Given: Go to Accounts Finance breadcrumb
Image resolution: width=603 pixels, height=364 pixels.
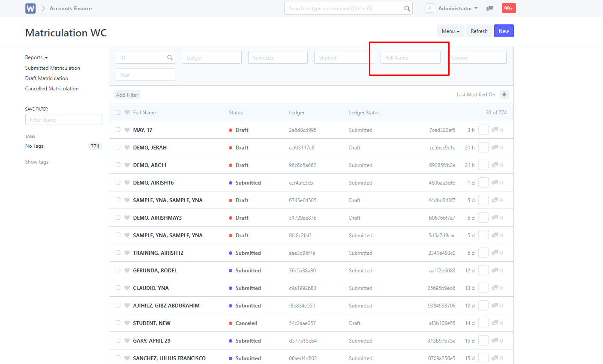Looking at the screenshot, I should [x=71, y=8].
